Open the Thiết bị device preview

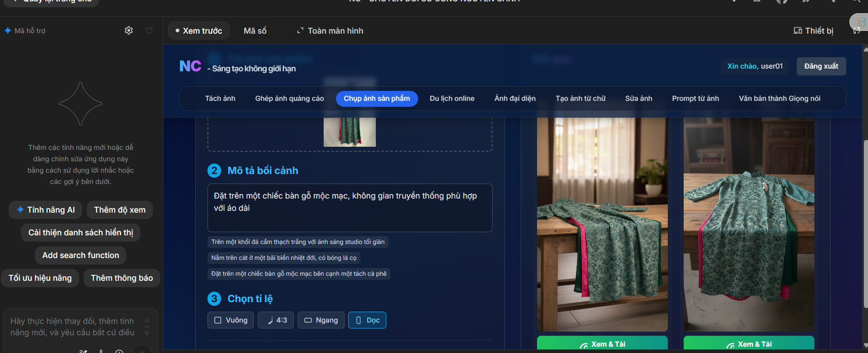point(813,31)
